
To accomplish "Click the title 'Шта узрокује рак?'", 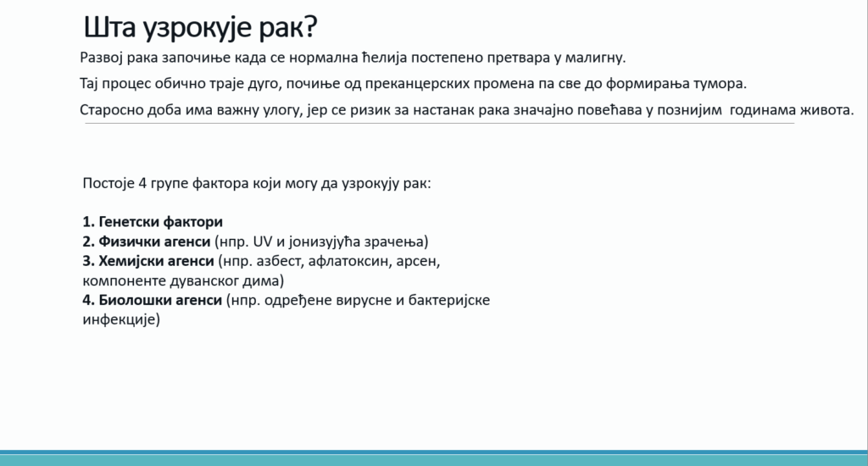I will tap(200, 27).
